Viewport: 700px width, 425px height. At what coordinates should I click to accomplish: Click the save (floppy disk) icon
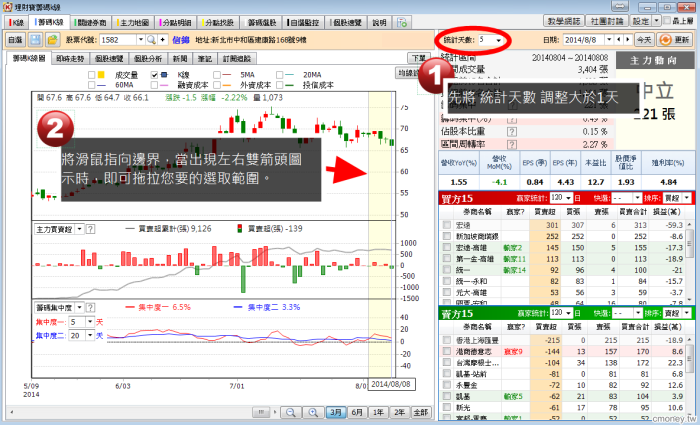tap(37, 39)
